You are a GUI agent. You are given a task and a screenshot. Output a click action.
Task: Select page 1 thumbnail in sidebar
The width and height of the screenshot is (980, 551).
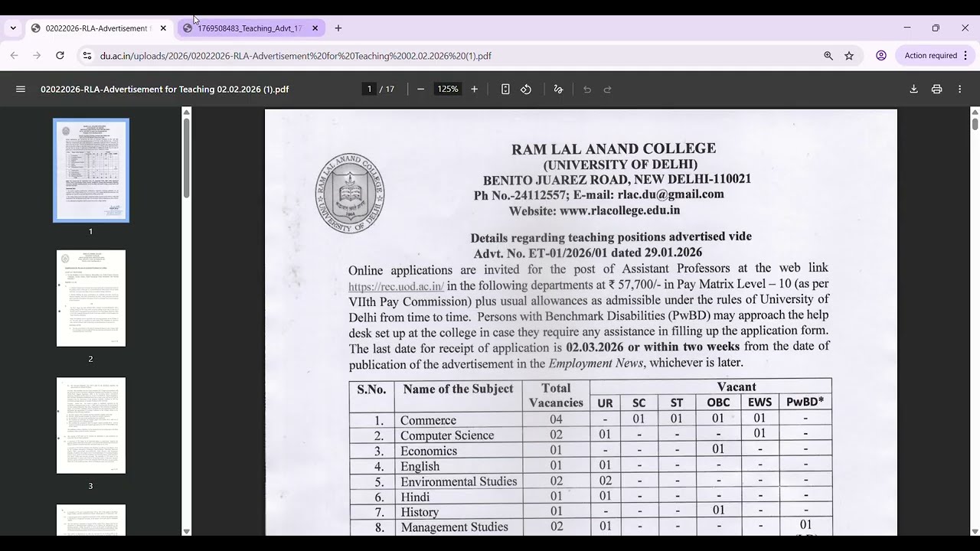point(91,170)
